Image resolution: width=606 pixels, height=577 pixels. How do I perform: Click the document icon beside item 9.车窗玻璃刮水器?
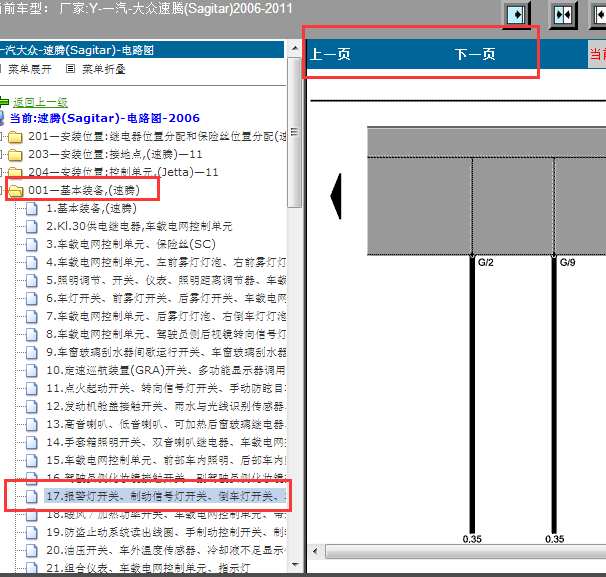point(32,352)
